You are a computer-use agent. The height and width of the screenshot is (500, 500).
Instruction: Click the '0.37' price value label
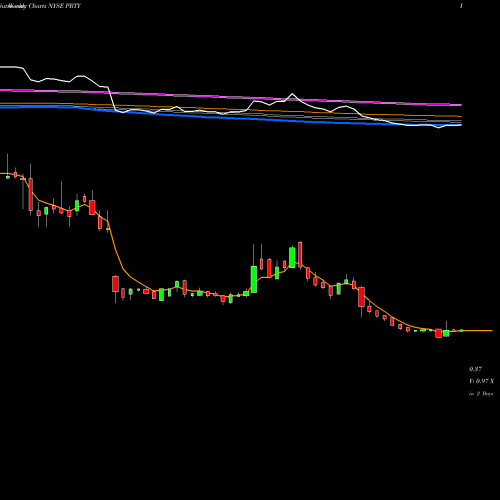coord(475,369)
